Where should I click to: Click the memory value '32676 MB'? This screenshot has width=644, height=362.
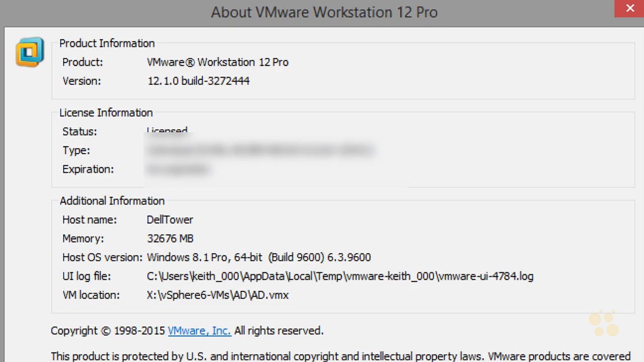click(x=170, y=238)
